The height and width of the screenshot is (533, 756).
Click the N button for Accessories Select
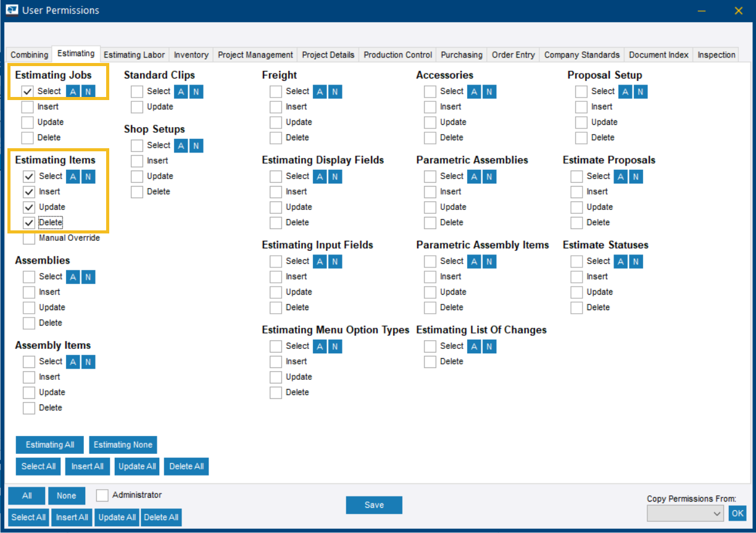click(489, 91)
